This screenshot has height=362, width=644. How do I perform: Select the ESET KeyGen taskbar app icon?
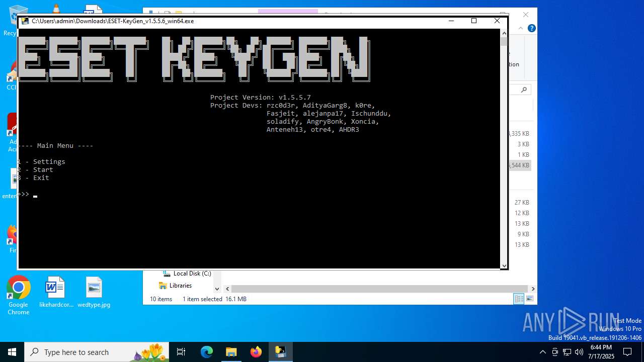tap(280, 352)
